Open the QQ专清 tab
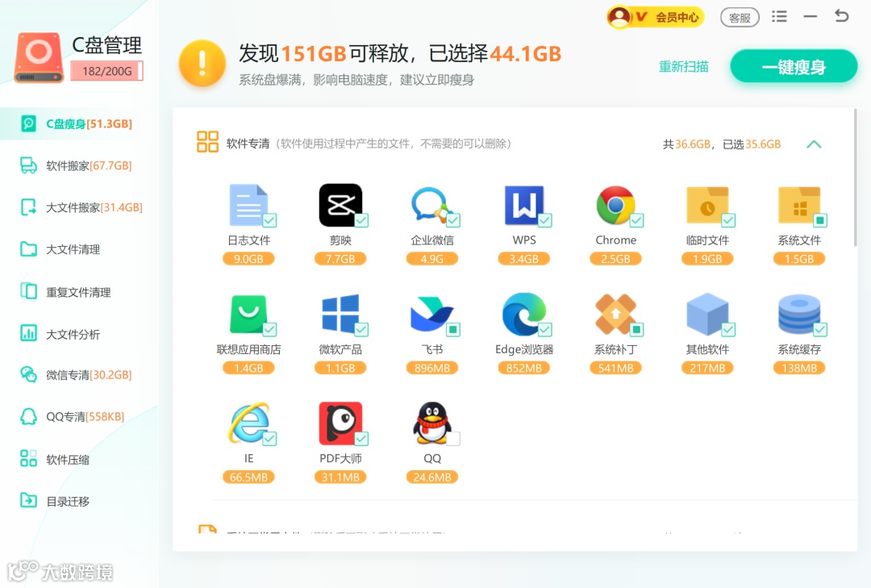 (x=79, y=416)
